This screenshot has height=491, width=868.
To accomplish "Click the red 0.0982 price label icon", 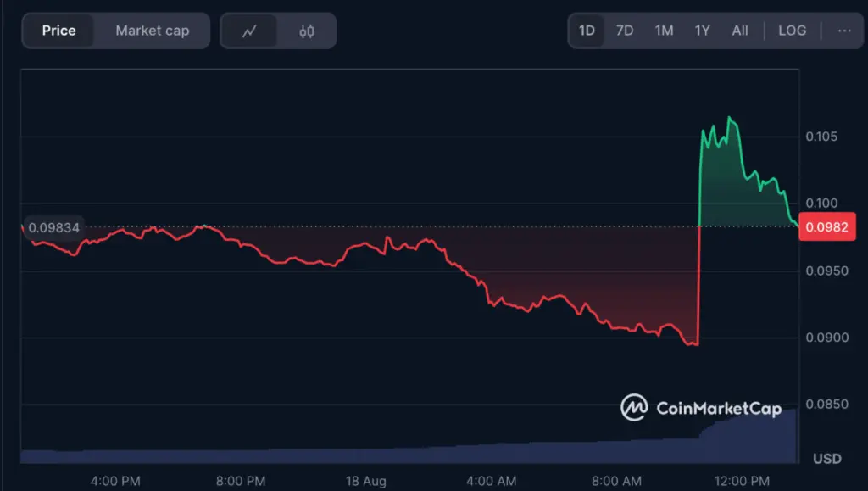I will click(x=826, y=226).
